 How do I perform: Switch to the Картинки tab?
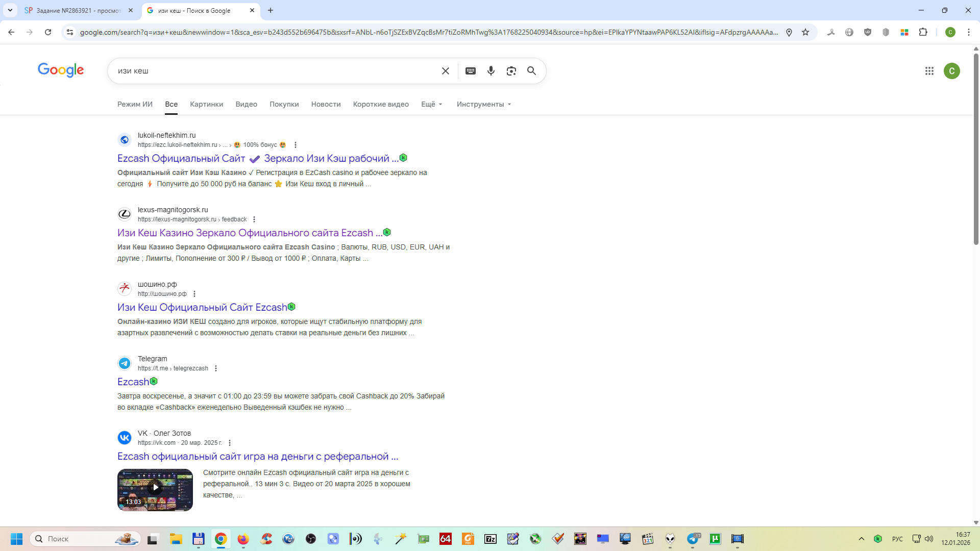pos(206,104)
